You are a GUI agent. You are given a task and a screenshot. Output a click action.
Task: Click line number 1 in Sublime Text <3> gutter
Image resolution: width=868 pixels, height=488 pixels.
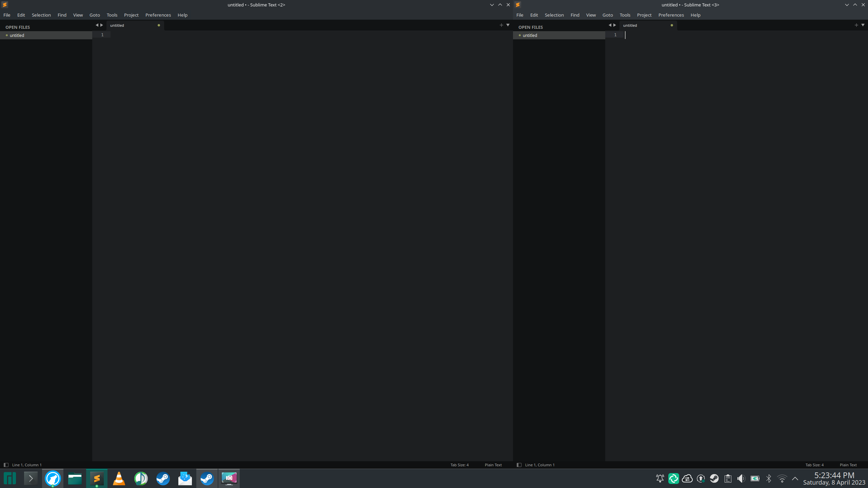click(x=615, y=35)
